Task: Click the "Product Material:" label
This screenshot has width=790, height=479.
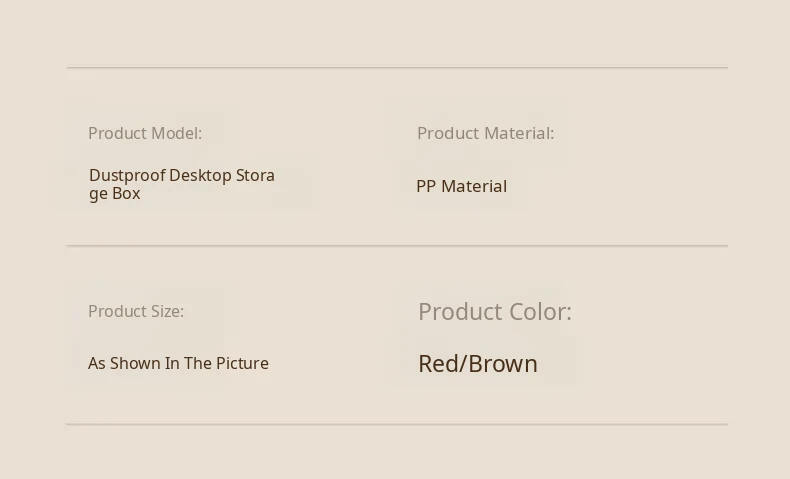Action: click(x=485, y=133)
